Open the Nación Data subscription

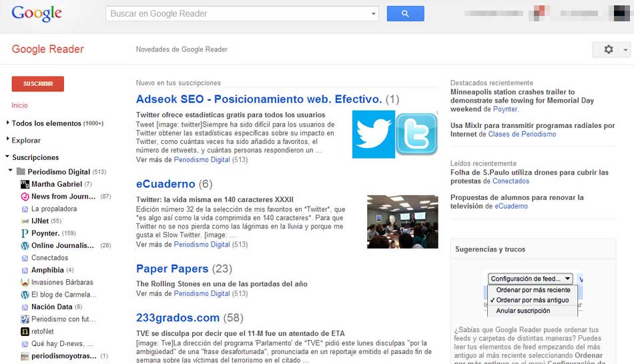[x=52, y=307]
